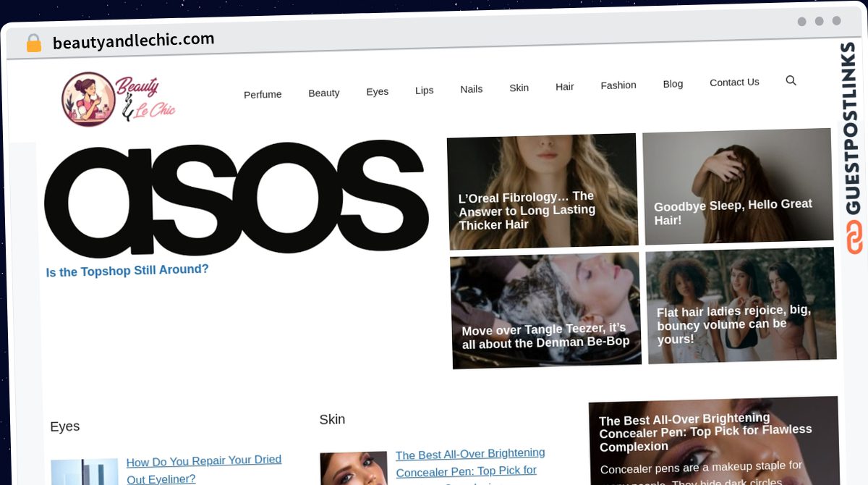Open the Contact Us menu item
Image resolution: width=868 pixels, height=485 pixels.
(734, 82)
